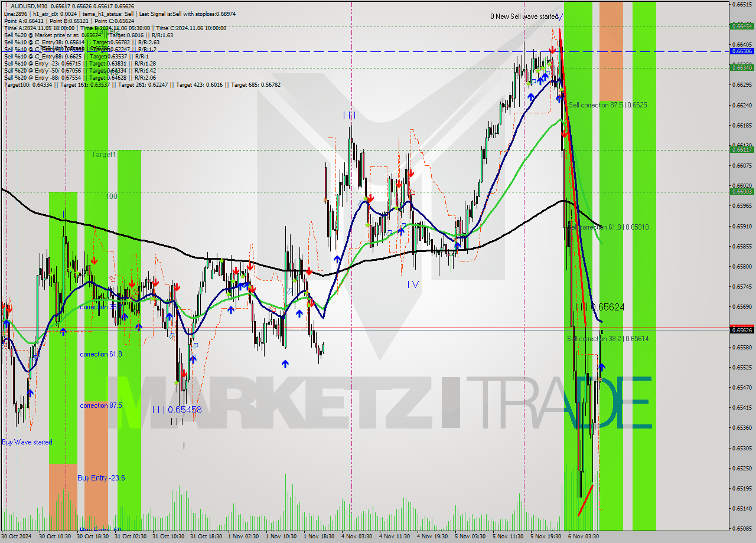Click the 0.65085 price axis value

[741, 528]
